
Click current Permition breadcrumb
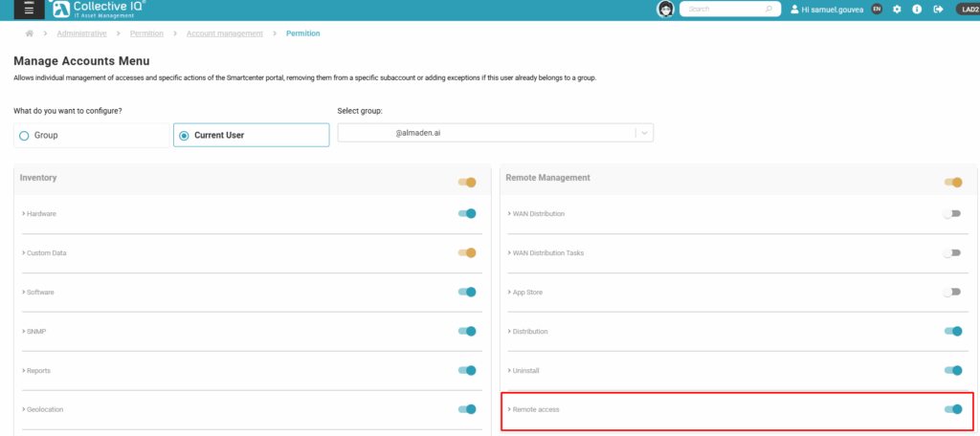[303, 33]
